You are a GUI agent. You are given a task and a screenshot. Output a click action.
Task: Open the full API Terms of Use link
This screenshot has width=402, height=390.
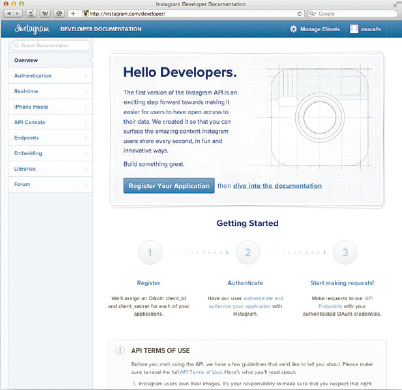click(201, 372)
